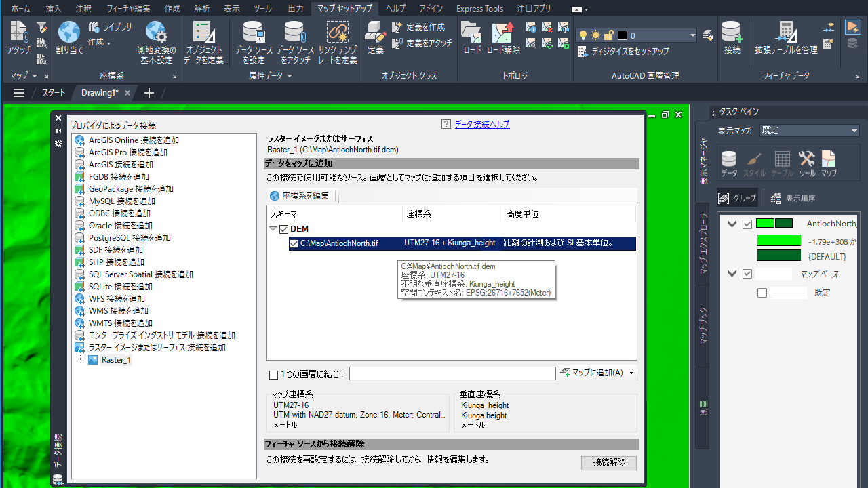Collapse the マップ ベース group

click(x=732, y=274)
